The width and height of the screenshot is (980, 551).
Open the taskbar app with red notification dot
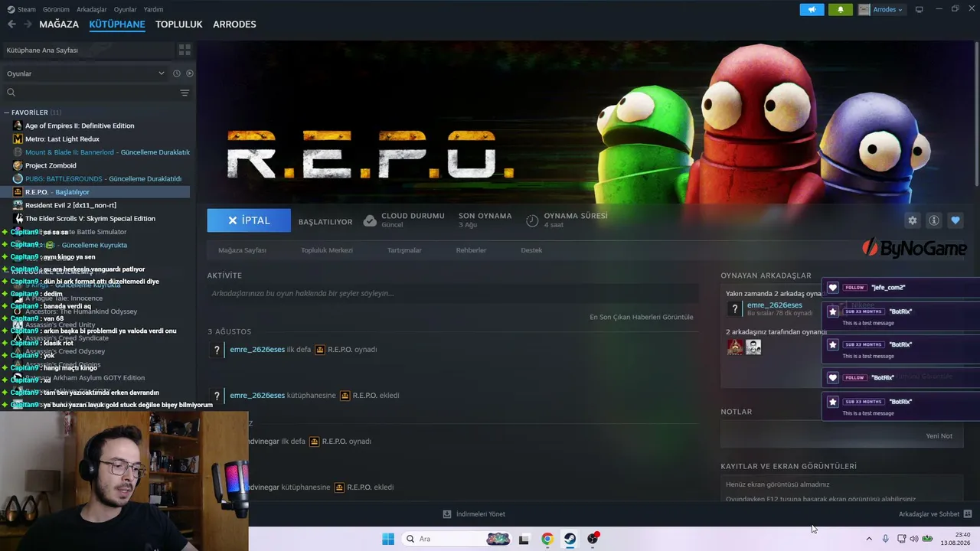click(593, 539)
